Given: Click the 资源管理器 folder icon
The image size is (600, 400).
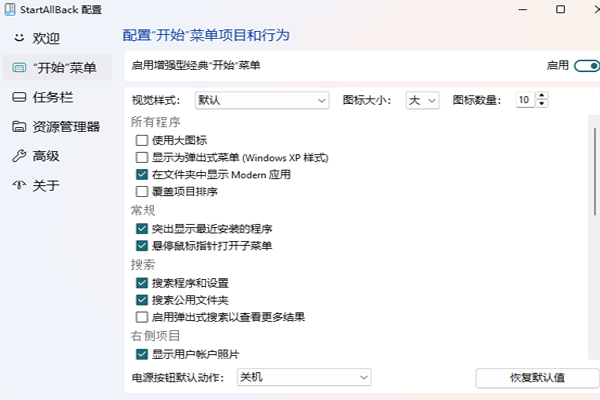Looking at the screenshot, I should pos(18,127).
